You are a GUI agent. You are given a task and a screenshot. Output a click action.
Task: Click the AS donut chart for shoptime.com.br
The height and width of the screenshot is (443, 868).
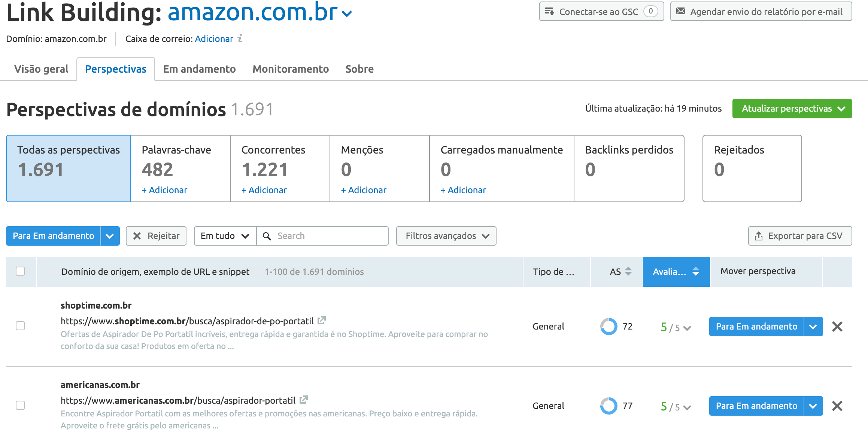(x=608, y=327)
